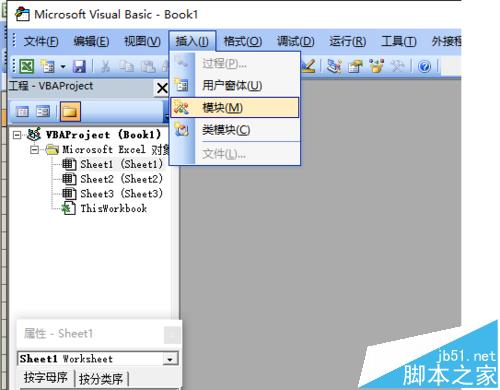Open the 调试(D) menu
The height and width of the screenshot is (390, 500).
[296, 41]
